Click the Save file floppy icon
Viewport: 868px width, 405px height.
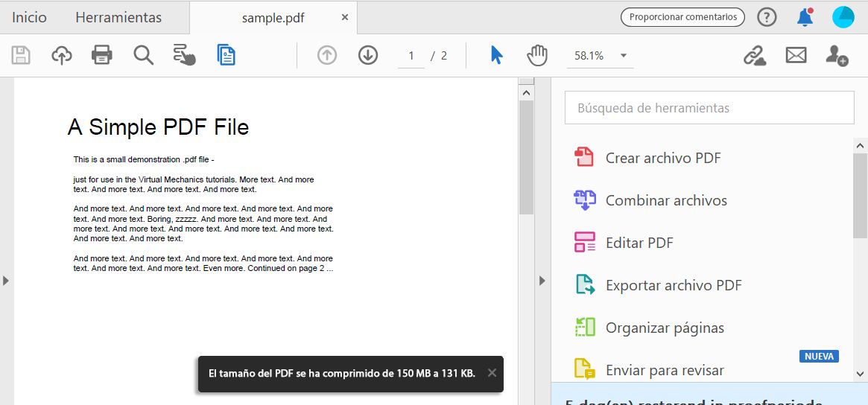pyautogui.click(x=21, y=55)
